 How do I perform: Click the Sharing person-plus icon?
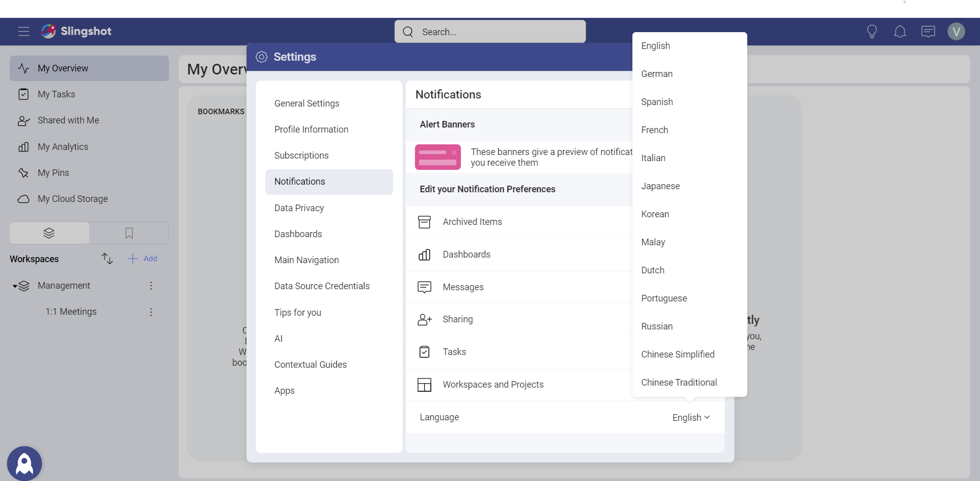click(424, 319)
